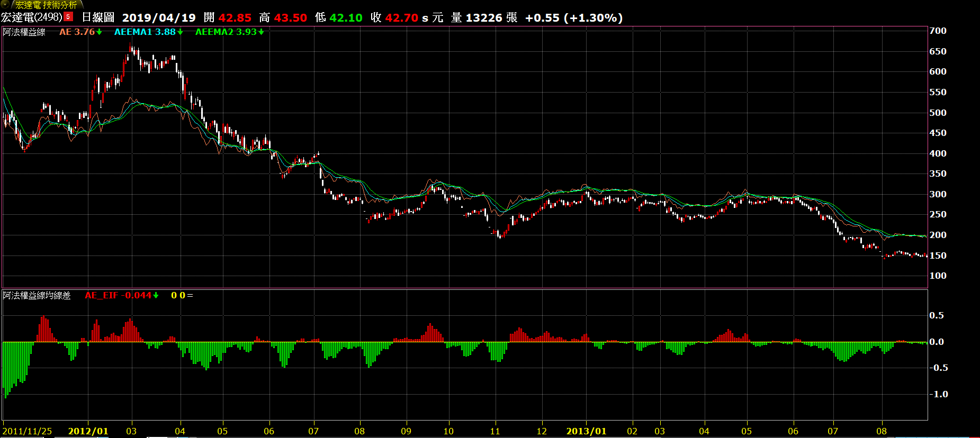Screen dimensions: 980x438
Task: Click the 2013/01 date marker on time axis
Action: tap(586, 431)
